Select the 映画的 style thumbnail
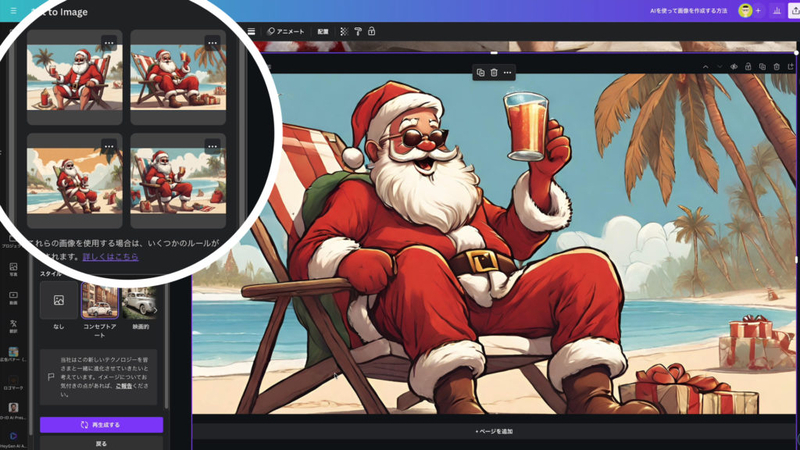Image resolution: width=800 pixels, height=450 pixels. 140,301
